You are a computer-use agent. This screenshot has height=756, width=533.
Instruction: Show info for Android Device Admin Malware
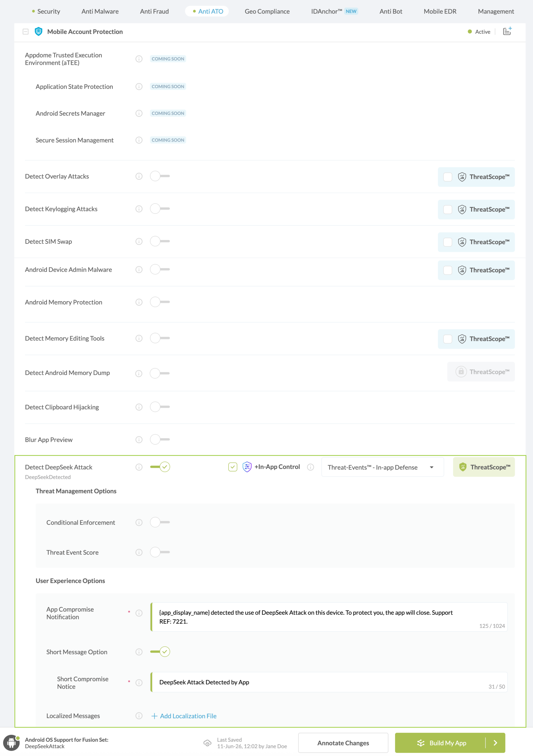139,270
